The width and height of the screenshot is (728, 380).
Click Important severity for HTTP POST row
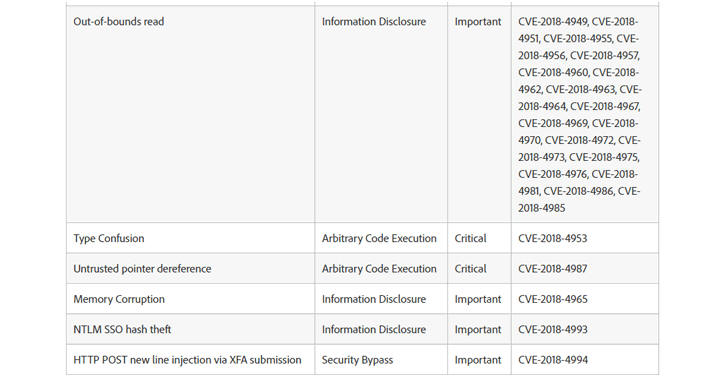coord(478,360)
